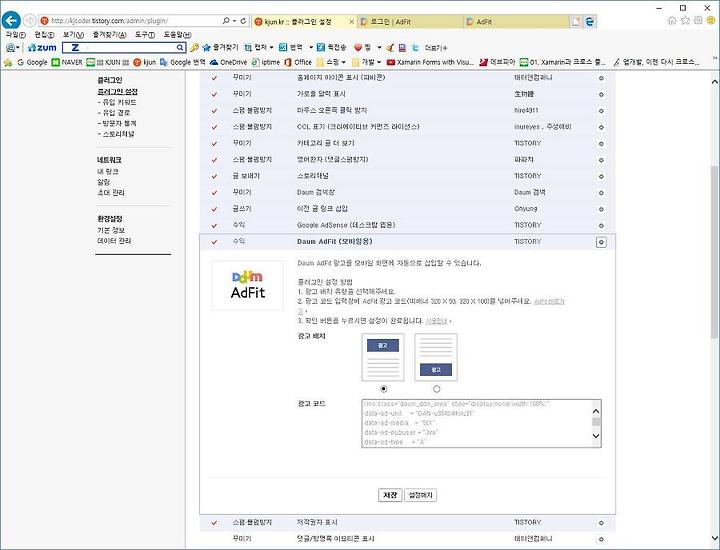Refresh the page via address bar reload icon
The height and width of the screenshot is (550, 720).
(x=243, y=21)
